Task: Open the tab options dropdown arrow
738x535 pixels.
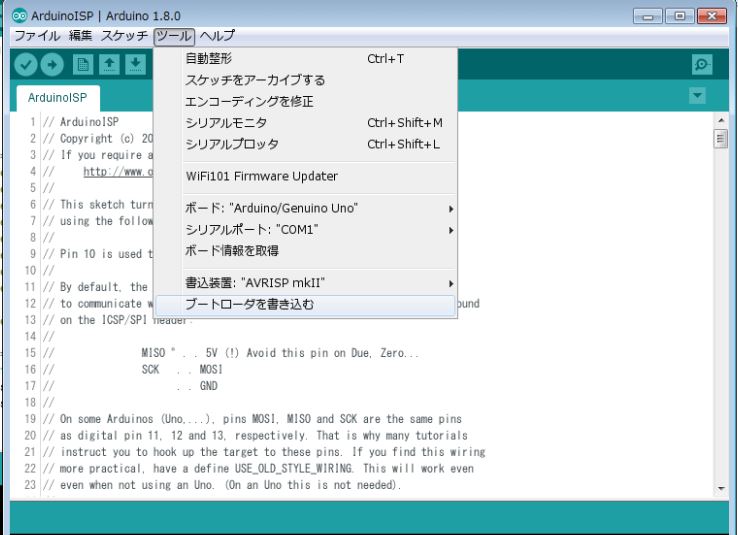Action: tap(699, 97)
